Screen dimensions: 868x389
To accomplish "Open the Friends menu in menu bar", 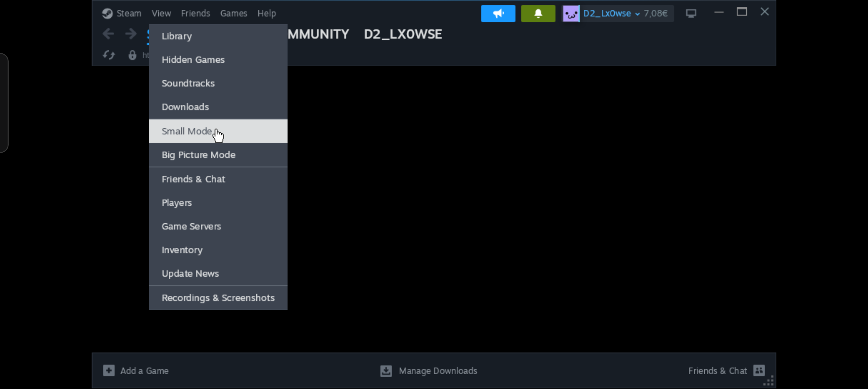I will tap(195, 13).
